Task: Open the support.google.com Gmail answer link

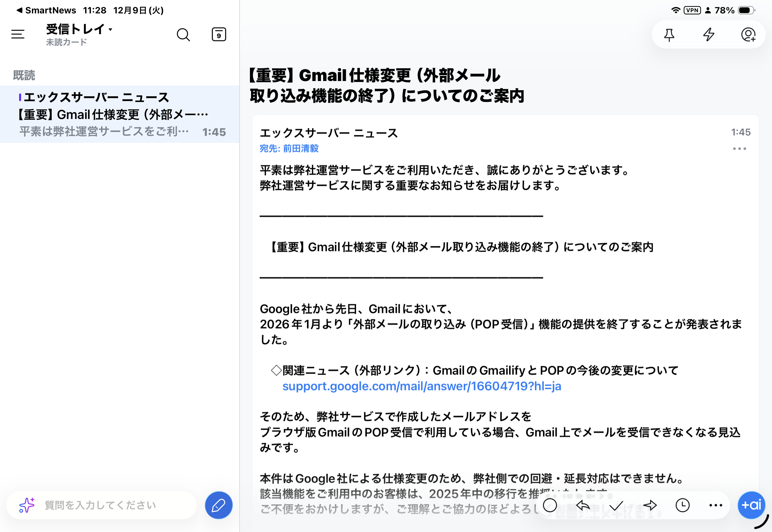Action: pos(422,386)
